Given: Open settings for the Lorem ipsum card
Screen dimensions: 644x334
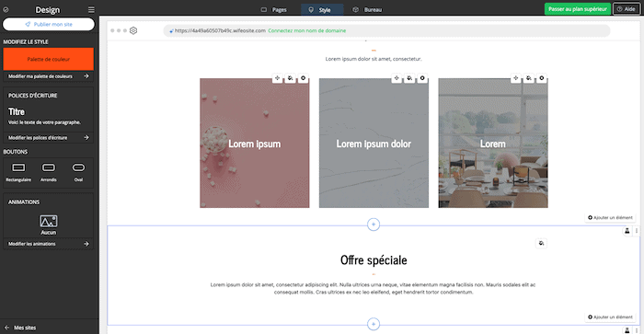Looking at the screenshot, I should [x=303, y=78].
